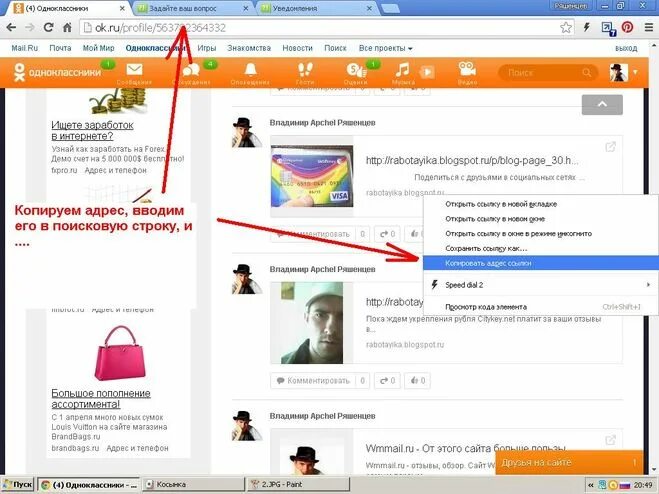Open 'Почта' link in top bar

[x=60, y=48]
